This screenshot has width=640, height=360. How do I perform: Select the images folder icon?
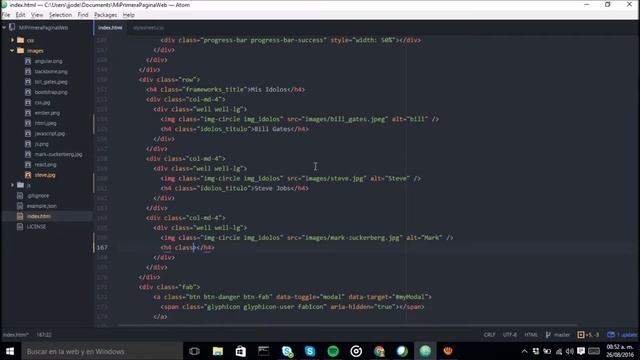pos(20,51)
